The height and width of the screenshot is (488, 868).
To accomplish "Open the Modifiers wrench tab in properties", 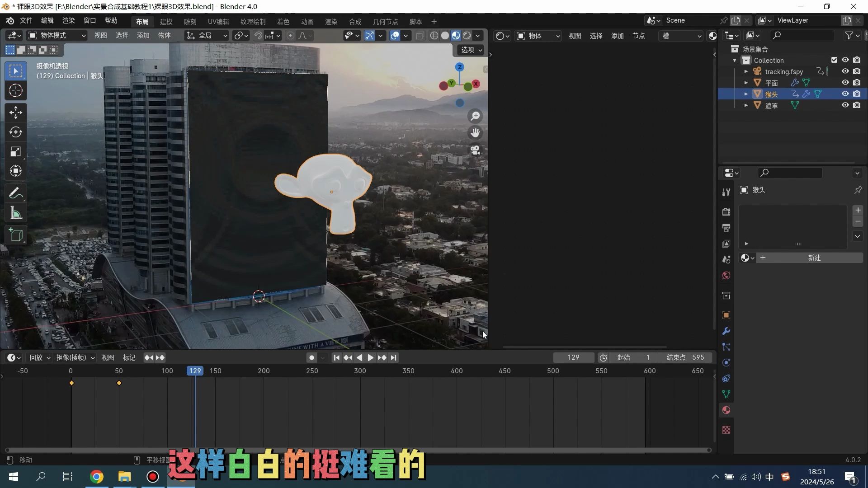I will [726, 331].
